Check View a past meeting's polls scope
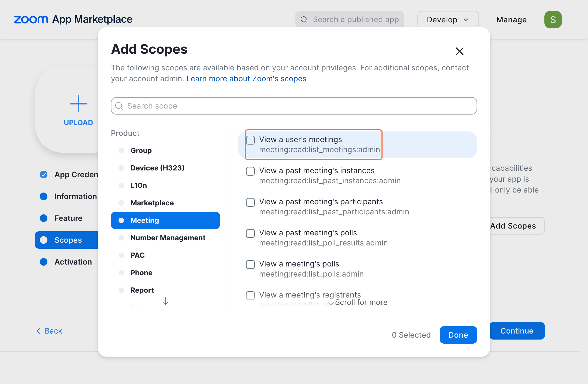The image size is (588, 384). (250, 233)
